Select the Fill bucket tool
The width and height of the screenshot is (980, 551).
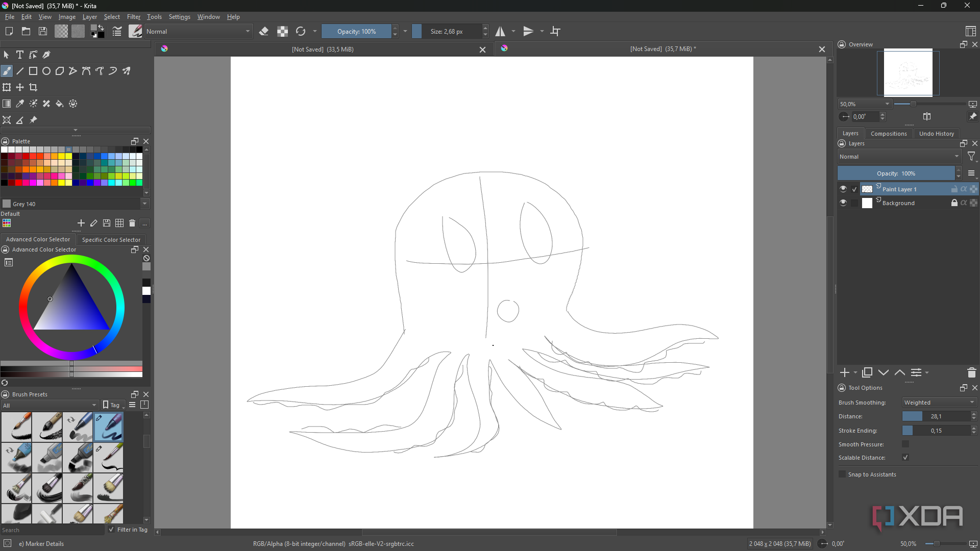coord(60,104)
